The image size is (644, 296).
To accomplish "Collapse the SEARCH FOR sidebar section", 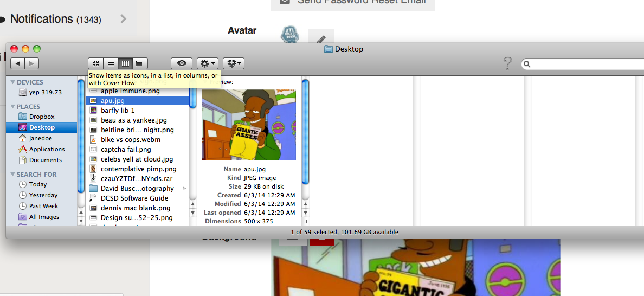I will (13, 175).
